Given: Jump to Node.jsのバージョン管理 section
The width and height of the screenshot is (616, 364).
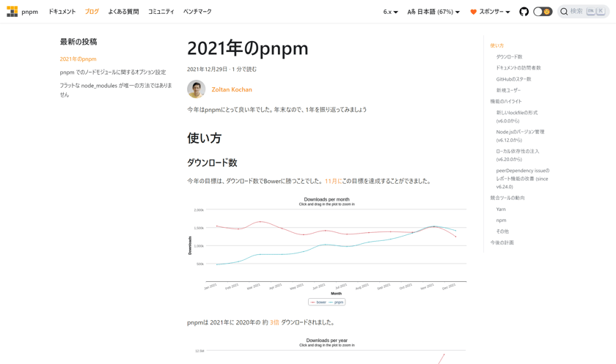Looking at the screenshot, I should point(520,135).
